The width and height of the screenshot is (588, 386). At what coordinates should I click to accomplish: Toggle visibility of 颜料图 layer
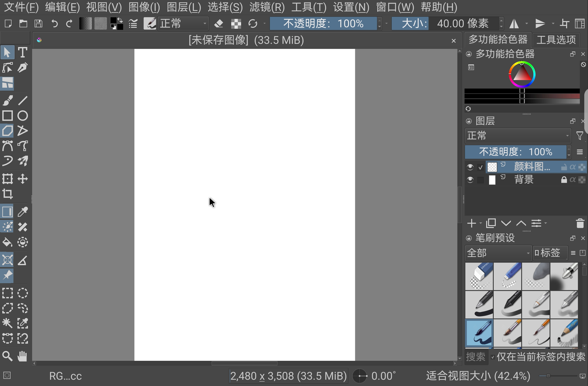click(470, 167)
